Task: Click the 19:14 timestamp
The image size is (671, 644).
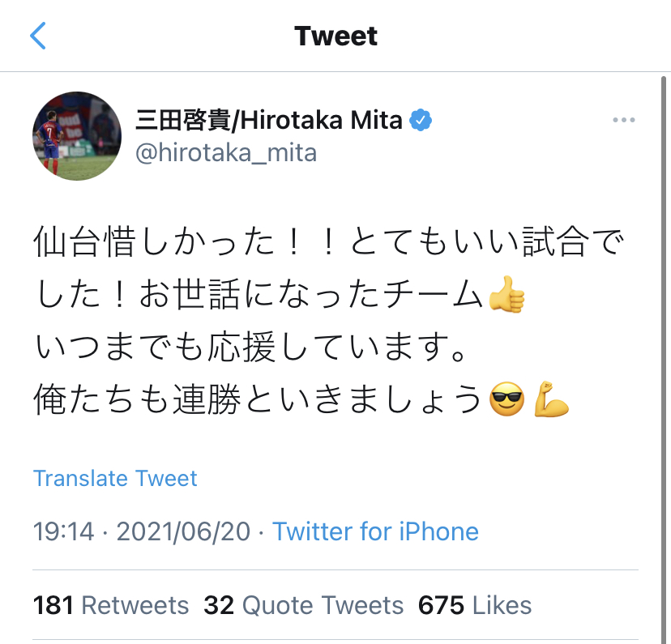Action: (x=63, y=531)
